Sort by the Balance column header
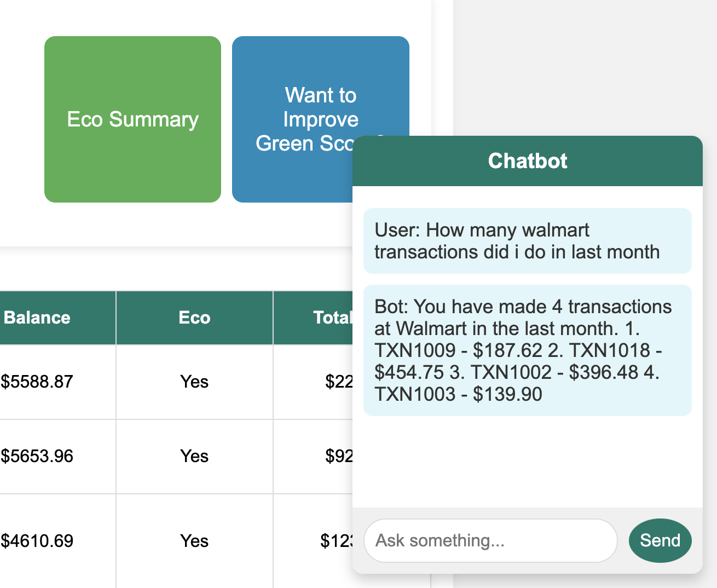 click(x=37, y=318)
